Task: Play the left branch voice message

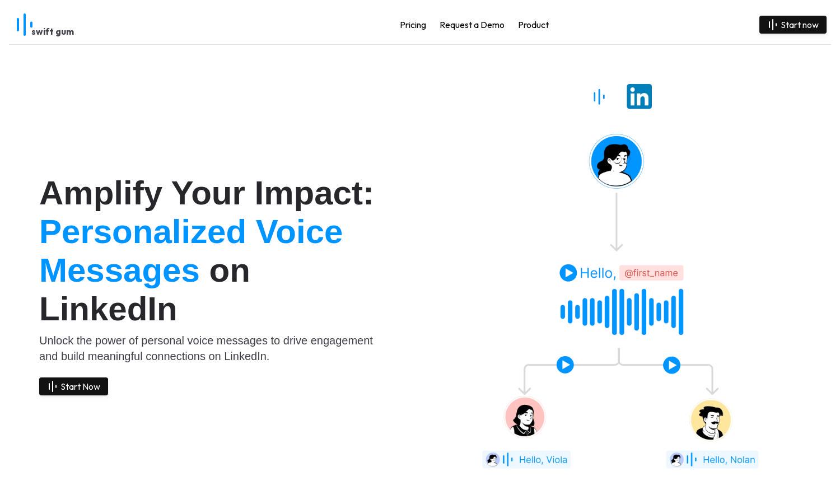Action: [x=565, y=365]
